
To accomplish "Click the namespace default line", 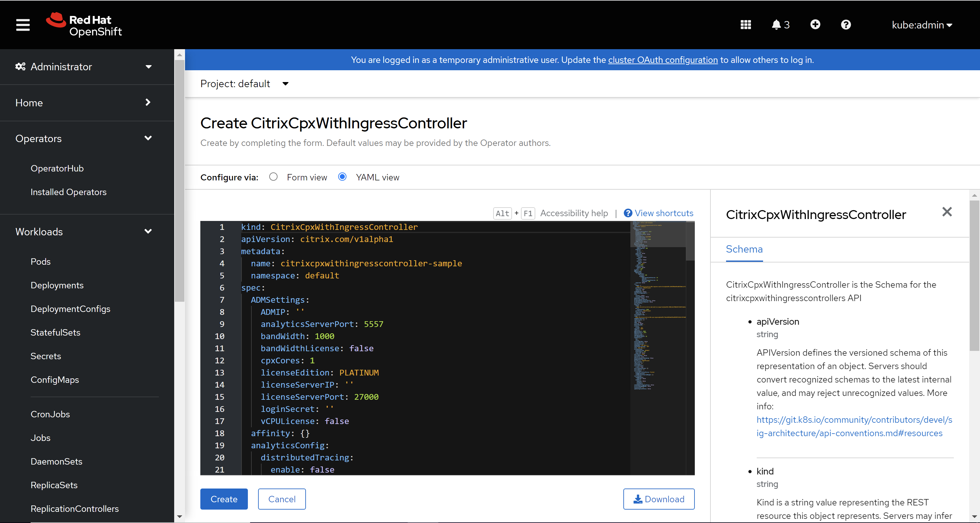I will [295, 276].
